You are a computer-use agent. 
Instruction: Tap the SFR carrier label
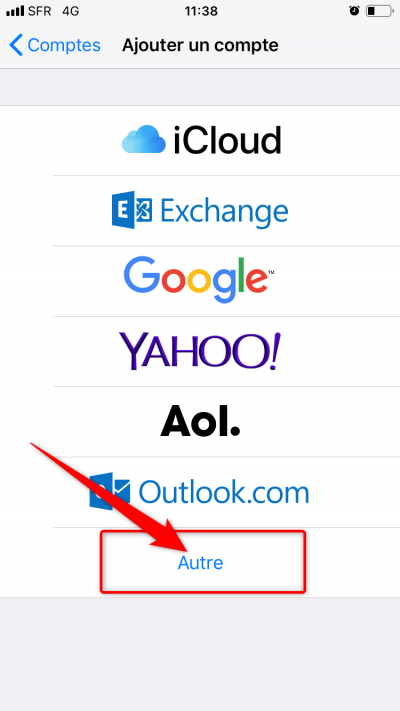40,11
